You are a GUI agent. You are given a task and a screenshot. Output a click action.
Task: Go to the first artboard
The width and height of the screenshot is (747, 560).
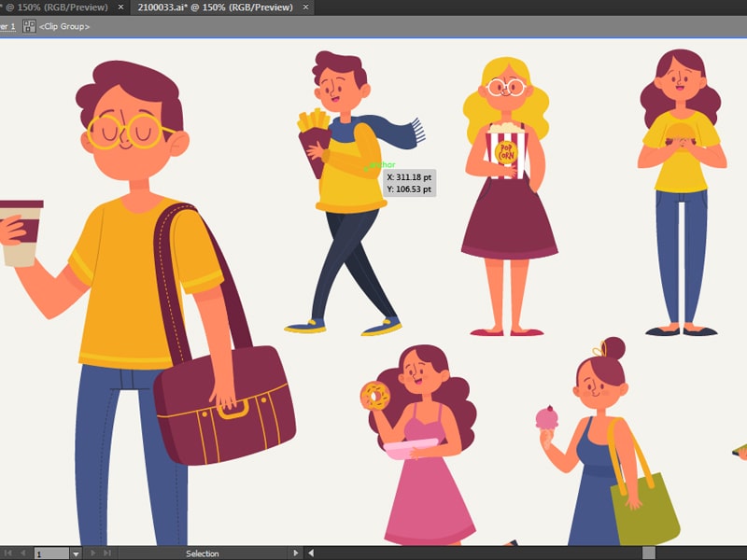point(9,553)
